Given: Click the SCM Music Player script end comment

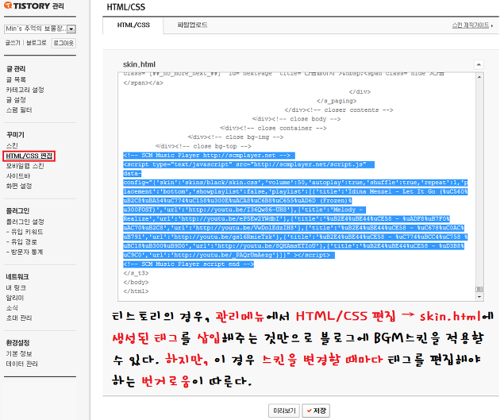Looking at the screenshot, I should [188, 264].
